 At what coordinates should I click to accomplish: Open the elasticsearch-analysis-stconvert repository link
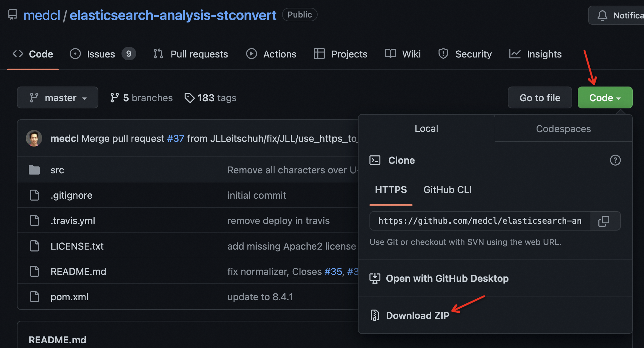173,15
